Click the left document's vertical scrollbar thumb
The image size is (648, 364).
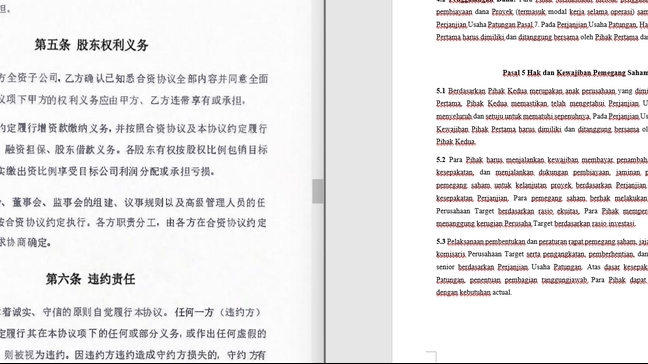pyautogui.click(x=317, y=191)
